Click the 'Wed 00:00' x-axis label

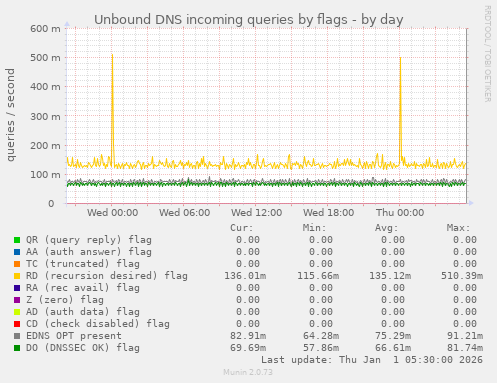tap(113, 213)
